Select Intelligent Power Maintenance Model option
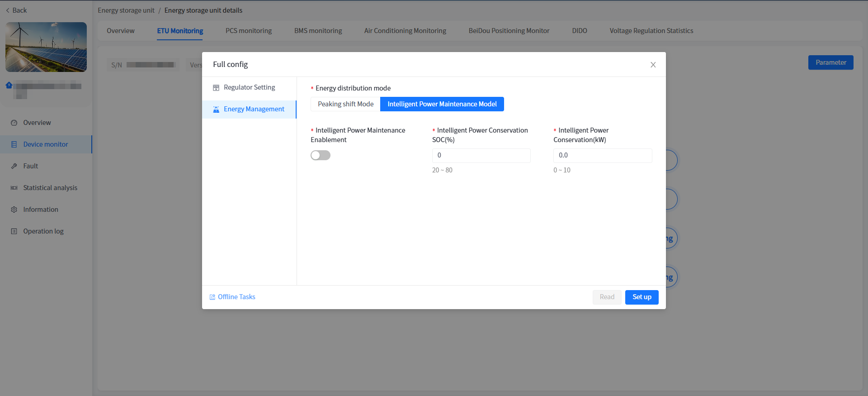Screen dimensions: 868x396 pos(442,104)
